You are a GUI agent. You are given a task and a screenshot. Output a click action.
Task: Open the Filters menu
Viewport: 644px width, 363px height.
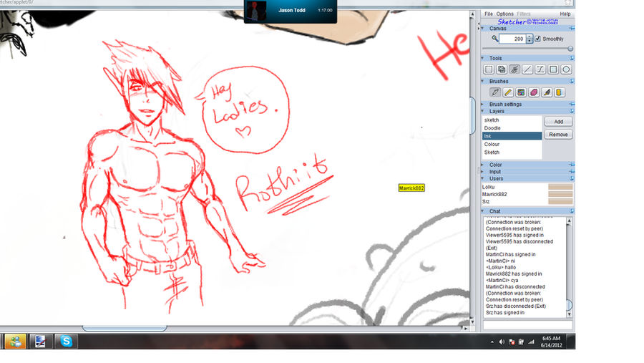(523, 14)
